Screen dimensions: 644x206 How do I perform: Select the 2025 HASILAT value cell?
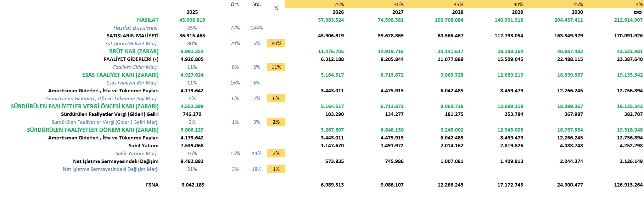point(192,20)
